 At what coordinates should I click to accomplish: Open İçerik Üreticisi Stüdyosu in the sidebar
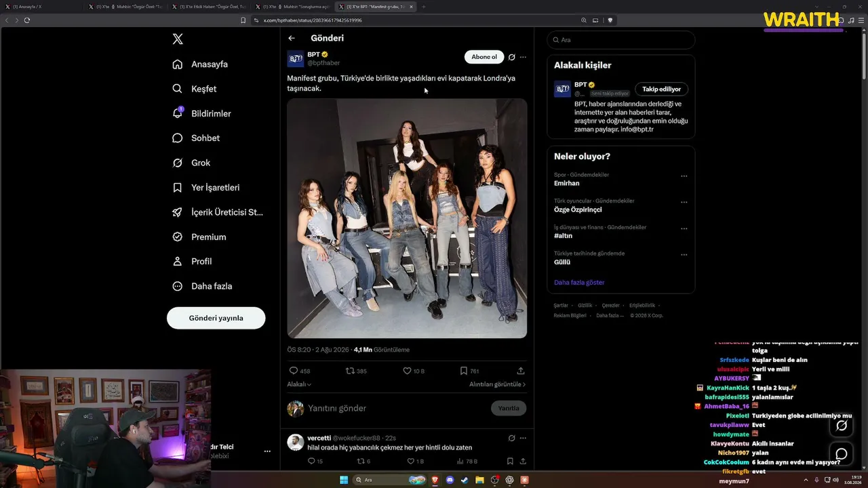pos(218,212)
